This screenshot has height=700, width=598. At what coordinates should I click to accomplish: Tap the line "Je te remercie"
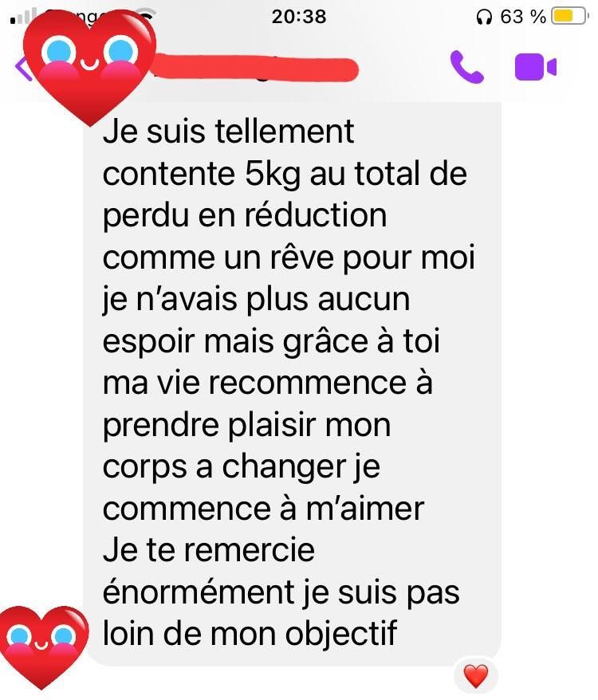coord(209,551)
